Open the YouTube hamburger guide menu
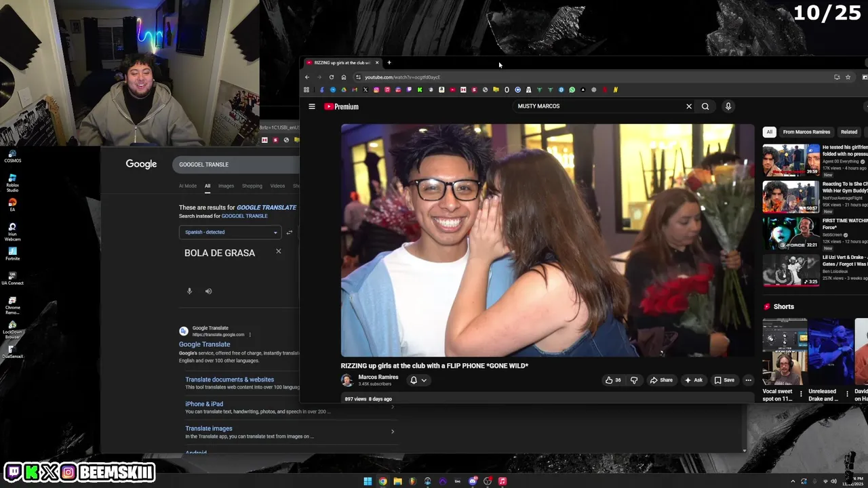 click(312, 106)
